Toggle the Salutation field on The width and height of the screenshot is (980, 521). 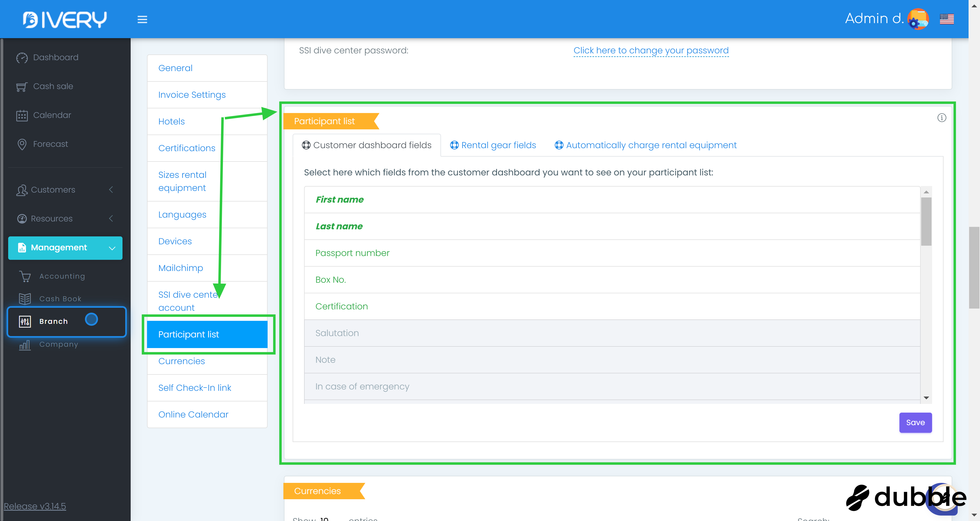[337, 333]
